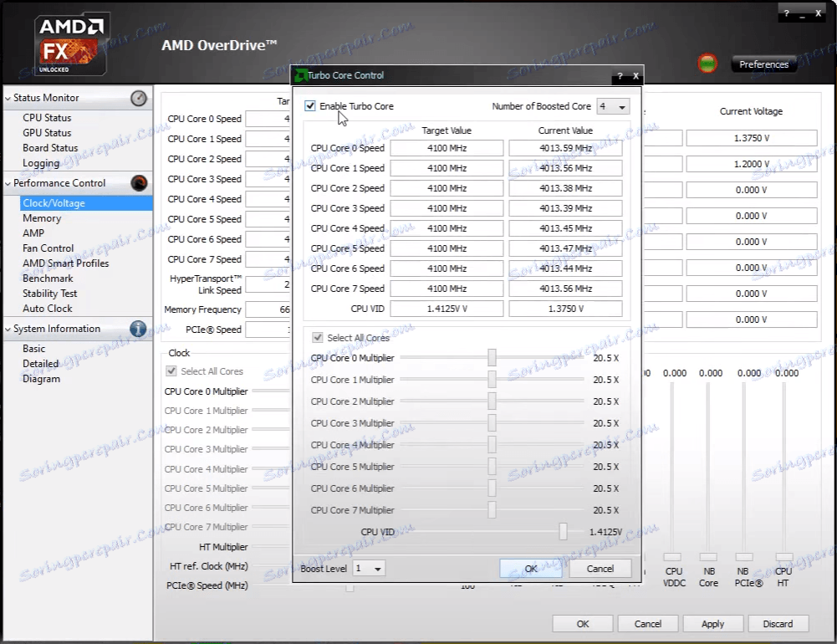This screenshot has width=837, height=644.
Task: Click CPU Core 1 Multiplier slider handle in dialog
Action: pyautogui.click(x=492, y=380)
